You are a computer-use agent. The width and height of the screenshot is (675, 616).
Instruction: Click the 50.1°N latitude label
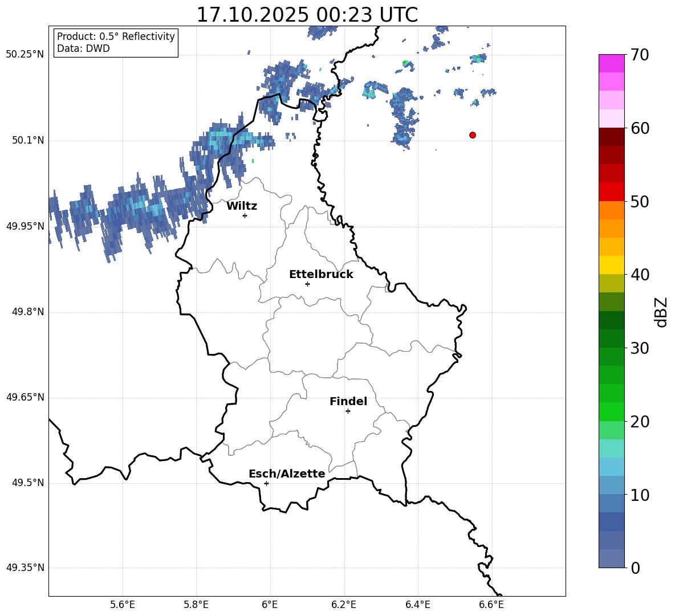(28, 140)
